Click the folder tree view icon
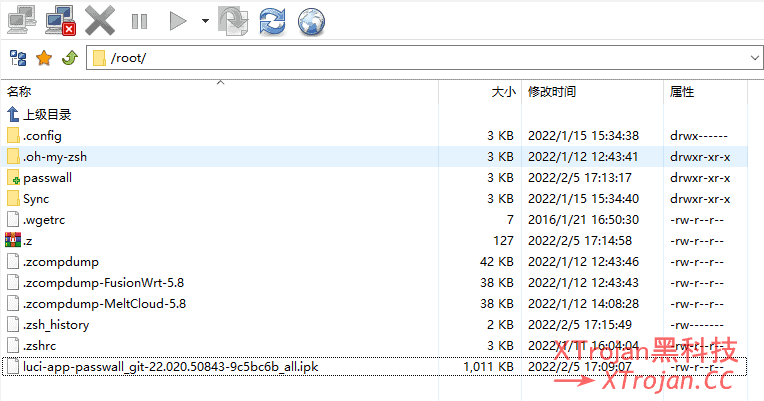This screenshot has height=401, width=764. click(x=18, y=58)
